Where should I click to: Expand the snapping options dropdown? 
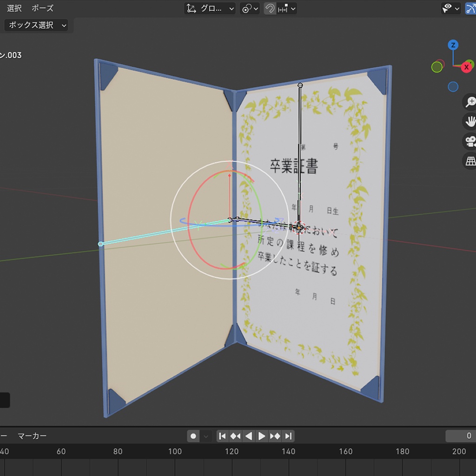tap(293, 8)
